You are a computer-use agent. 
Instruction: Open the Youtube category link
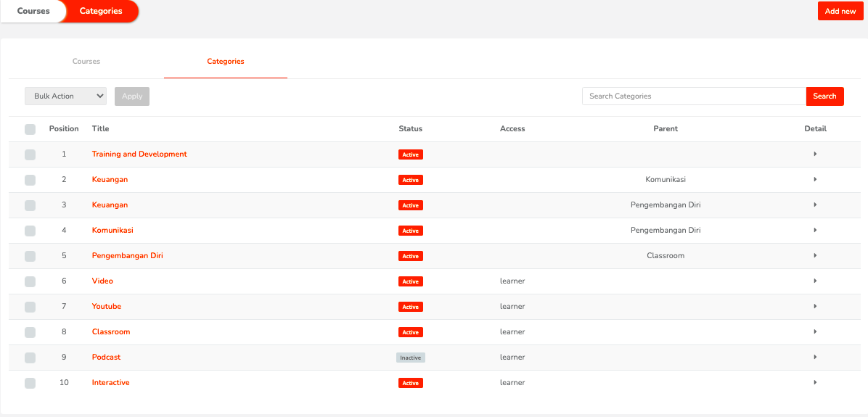coord(106,306)
